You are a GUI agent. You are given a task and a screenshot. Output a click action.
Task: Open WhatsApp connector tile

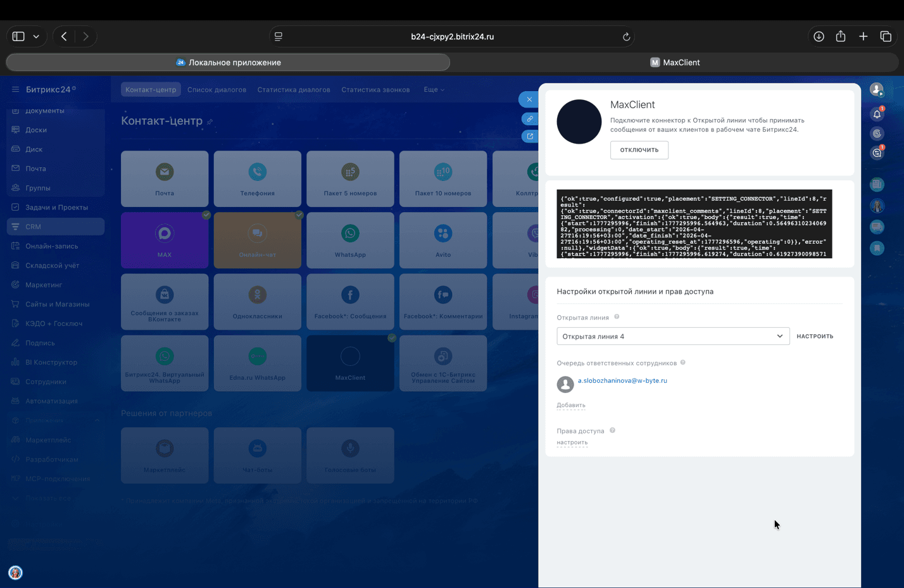click(x=350, y=240)
